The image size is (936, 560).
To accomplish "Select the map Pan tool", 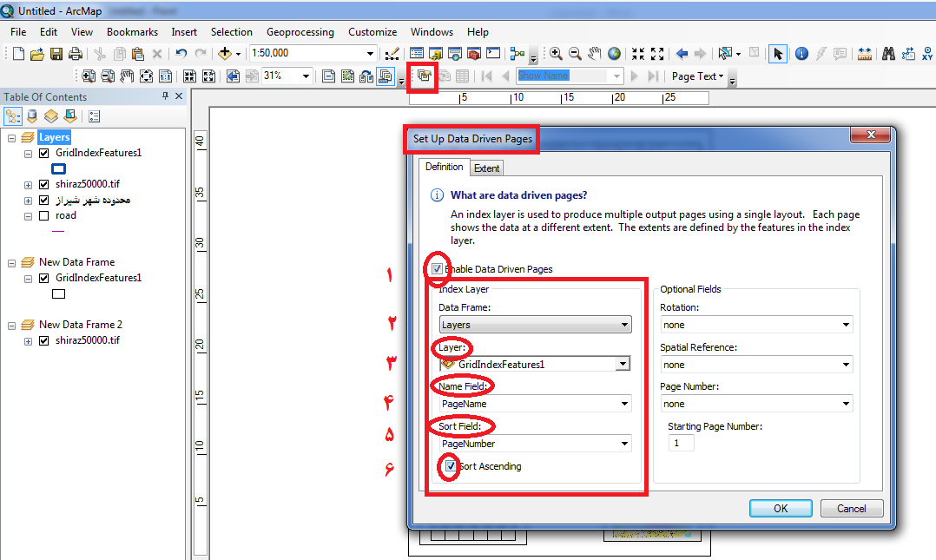I will point(594,54).
